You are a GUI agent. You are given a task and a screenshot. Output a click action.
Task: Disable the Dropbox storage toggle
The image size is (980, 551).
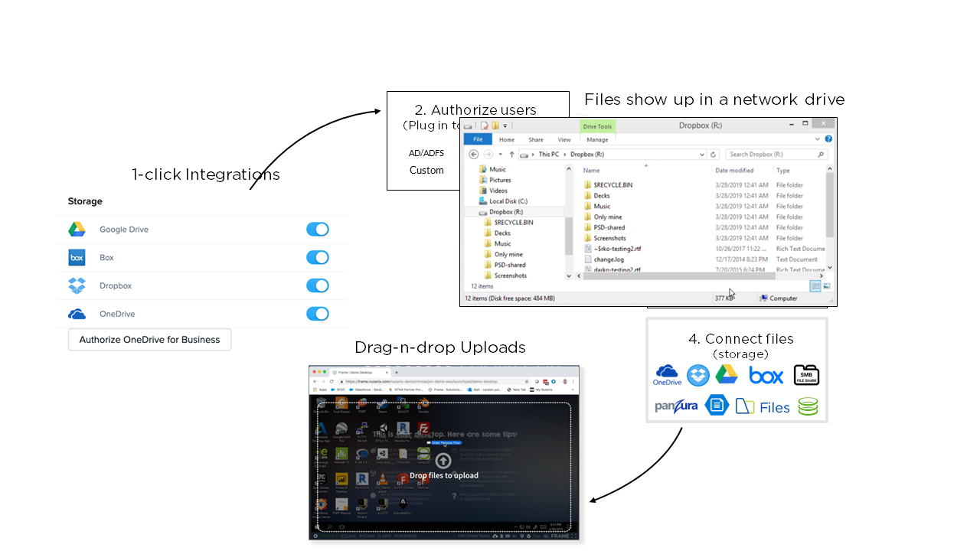(x=317, y=285)
